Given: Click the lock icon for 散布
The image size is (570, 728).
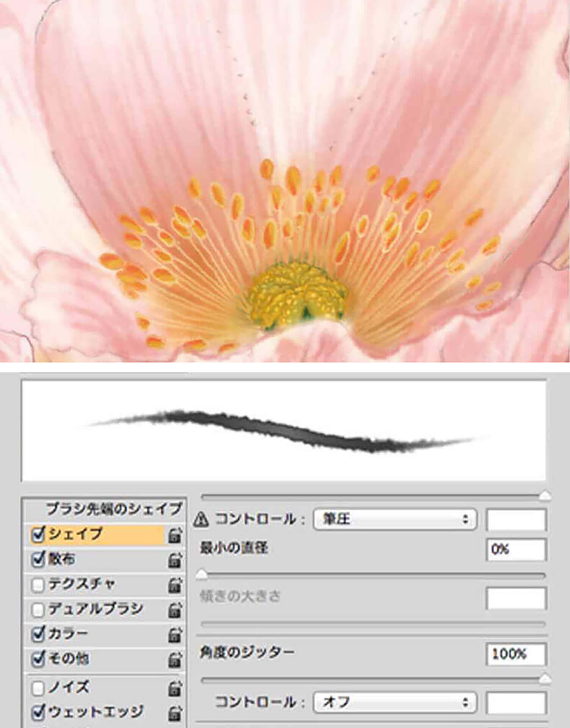Looking at the screenshot, I should [174, 560].
